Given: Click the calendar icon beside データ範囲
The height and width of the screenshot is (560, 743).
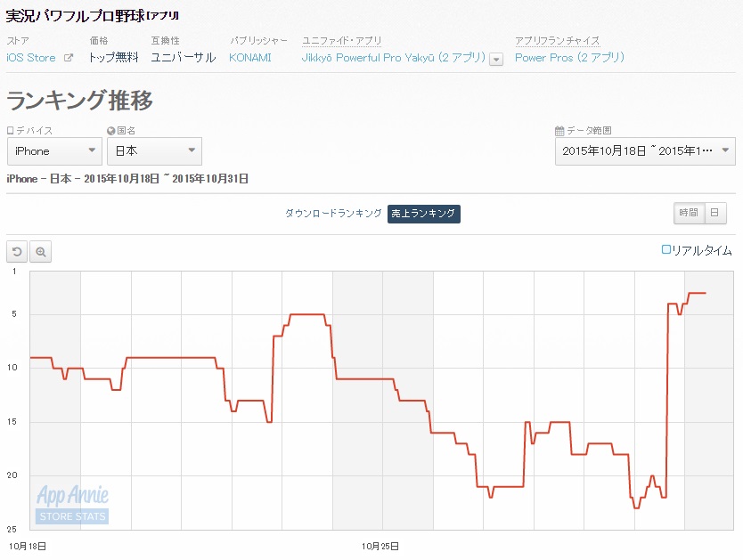Looking at the screenshot, I should (559, 131).
